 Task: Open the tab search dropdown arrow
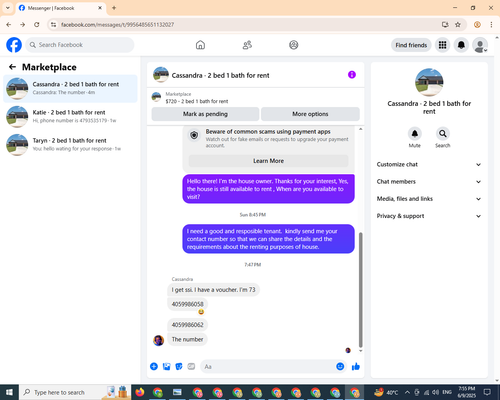[x=8, y=8]
